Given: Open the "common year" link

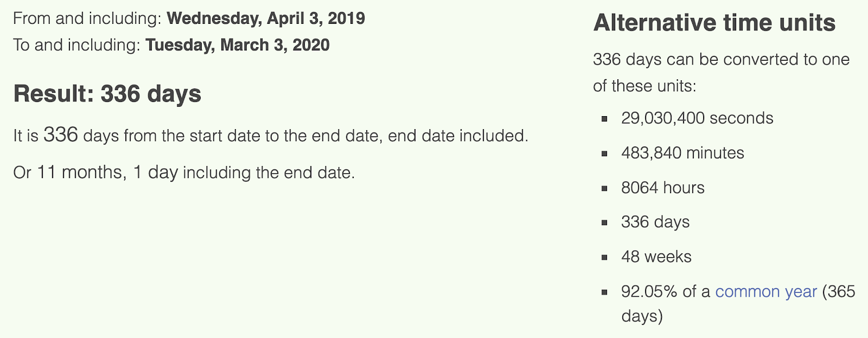Looking at the screenshot, I should coord(765,292).
